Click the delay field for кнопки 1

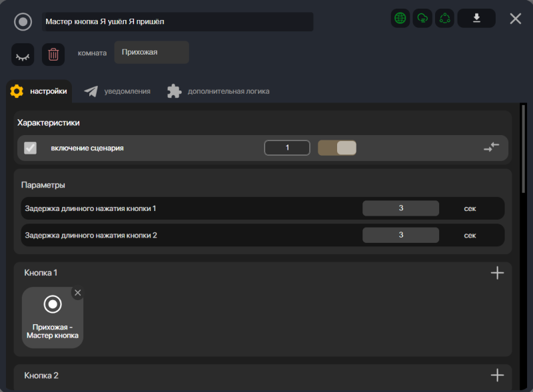click(x=400, y=208)
